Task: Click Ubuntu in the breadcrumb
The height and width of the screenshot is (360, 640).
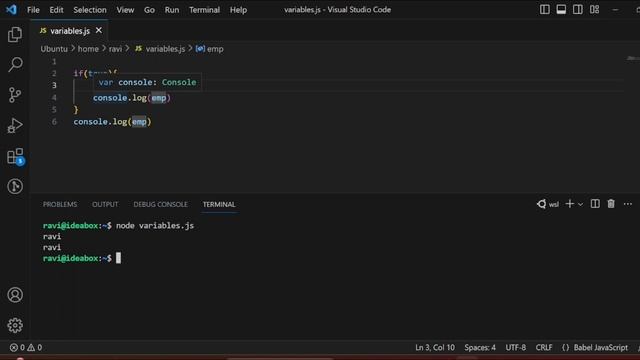Action: click(54, 49)
